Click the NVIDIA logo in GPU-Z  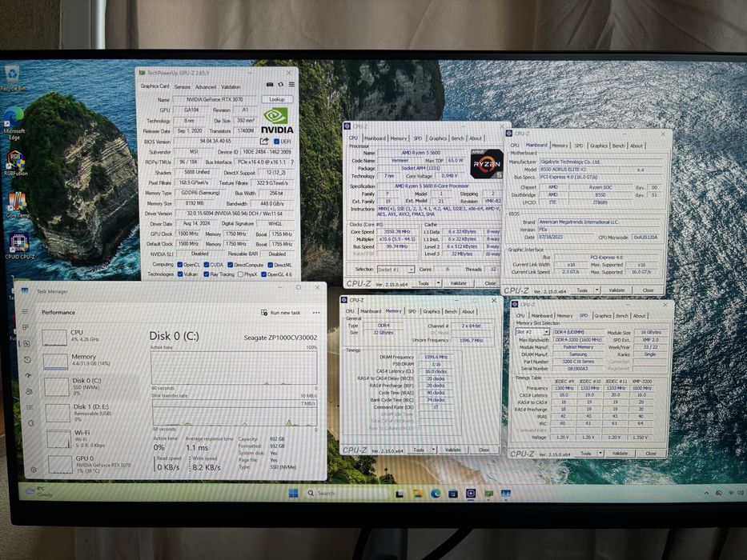(x=277, y=121)
